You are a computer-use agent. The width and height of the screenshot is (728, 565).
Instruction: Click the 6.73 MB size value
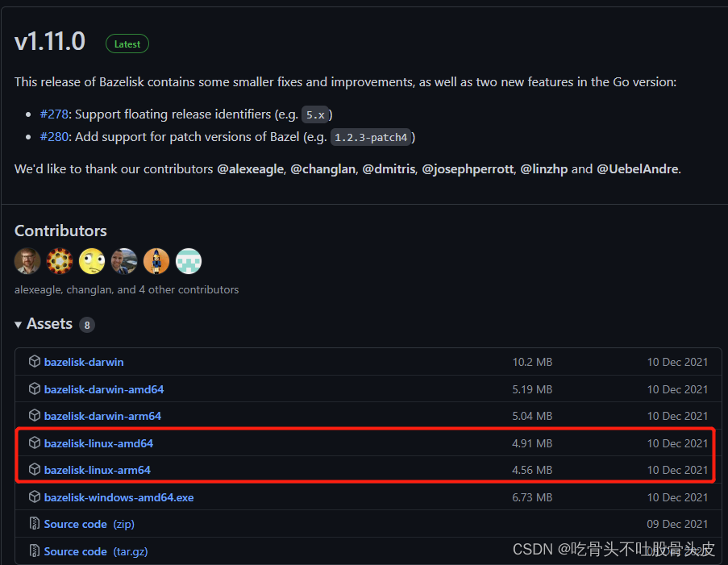pos(532,497)
